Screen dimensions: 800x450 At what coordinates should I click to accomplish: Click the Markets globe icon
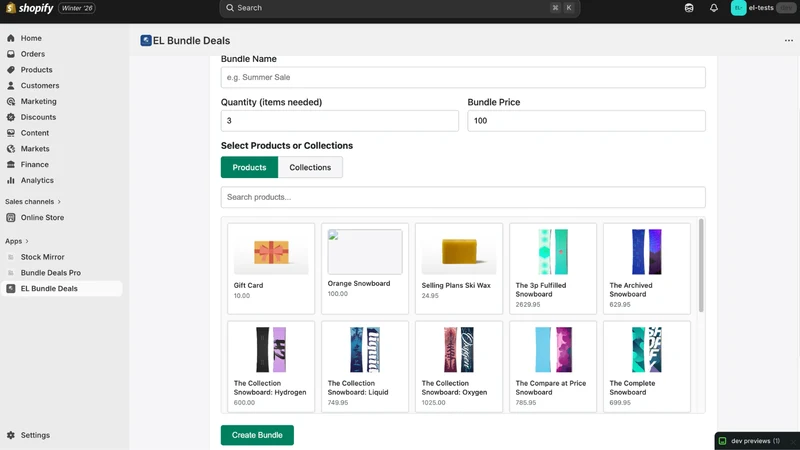point(11,149)
